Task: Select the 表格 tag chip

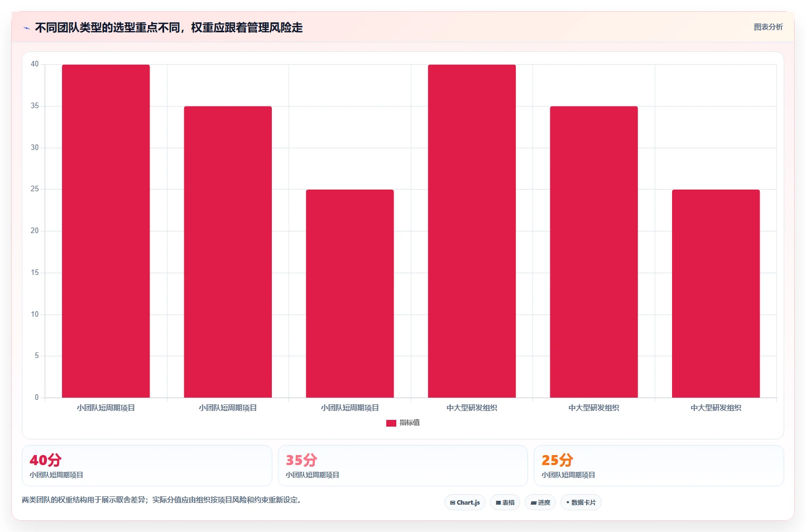Action: [x=505, y=502]
